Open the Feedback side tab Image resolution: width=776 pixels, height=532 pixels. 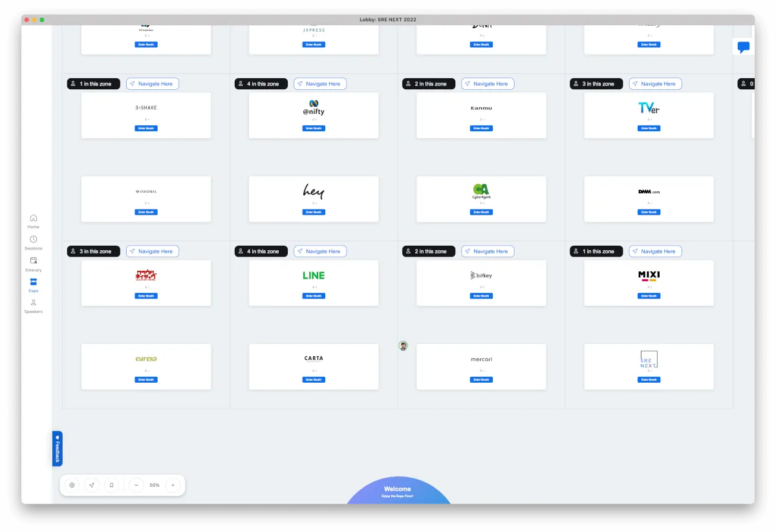58,449
